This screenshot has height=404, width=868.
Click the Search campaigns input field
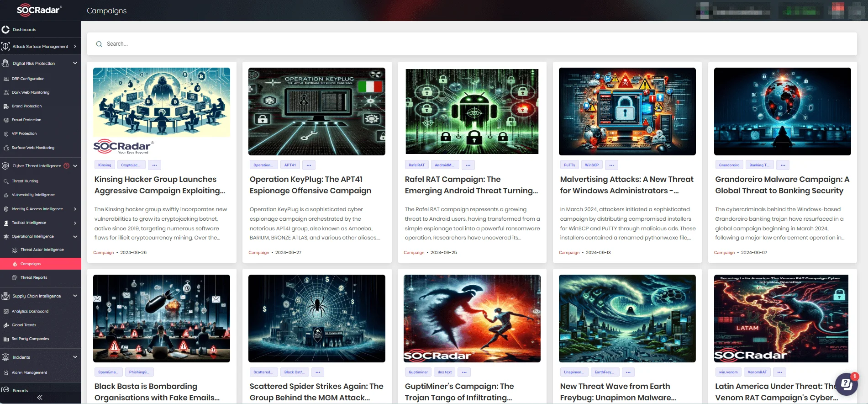[472, 44]
